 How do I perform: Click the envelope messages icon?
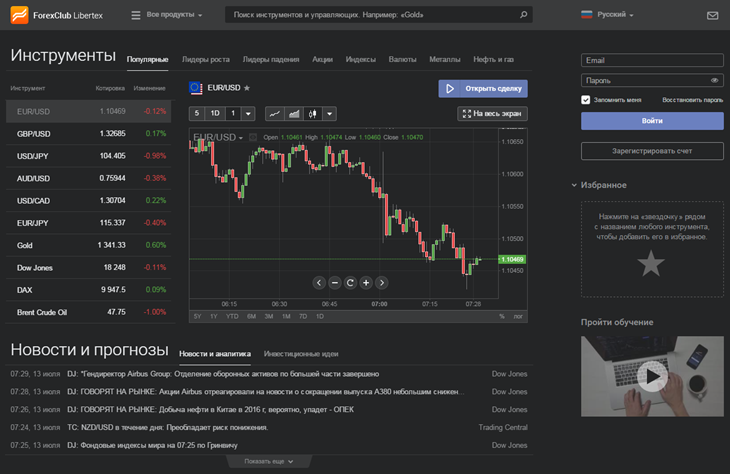712,16
